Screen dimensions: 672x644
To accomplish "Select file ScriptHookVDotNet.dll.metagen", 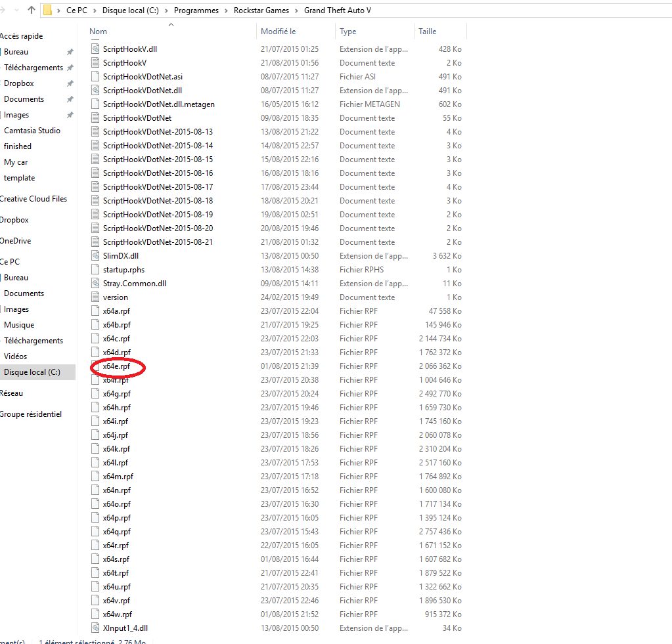I will tap(158, 104).
